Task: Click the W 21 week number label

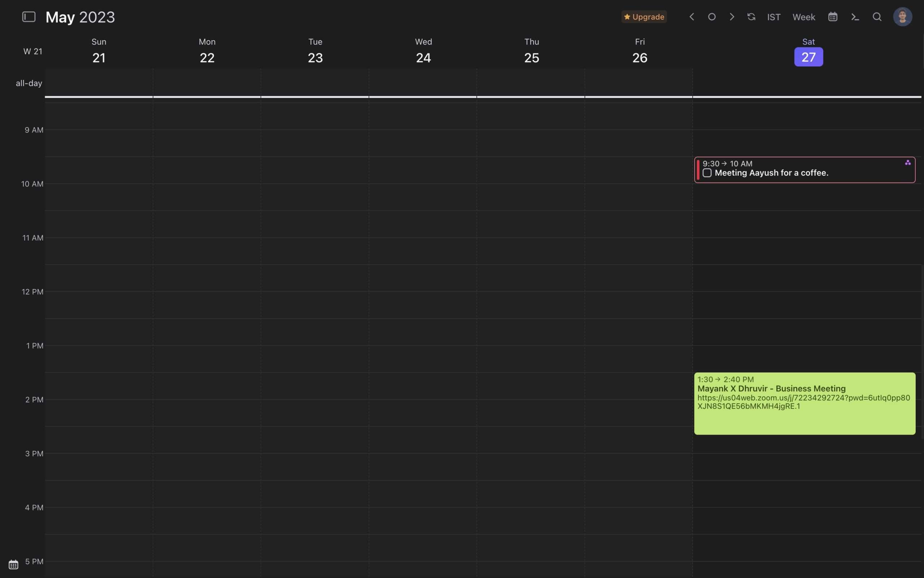Action: click(33, 51)
